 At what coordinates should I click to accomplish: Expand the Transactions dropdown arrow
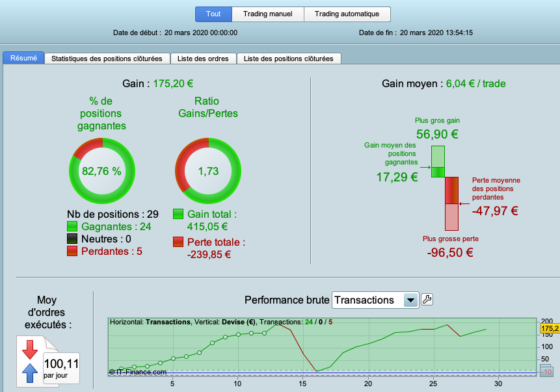point(410,300)
